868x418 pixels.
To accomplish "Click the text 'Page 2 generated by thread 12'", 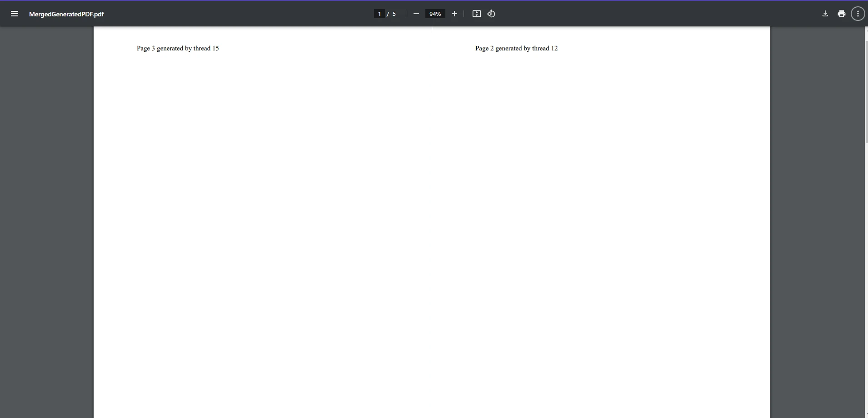I will point(516,48).
